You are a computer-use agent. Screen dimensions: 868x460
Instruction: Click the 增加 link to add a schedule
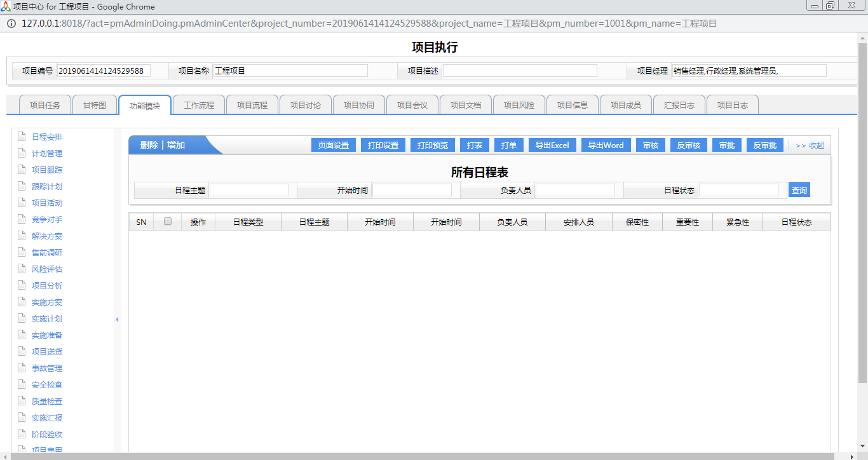[176, 145]
